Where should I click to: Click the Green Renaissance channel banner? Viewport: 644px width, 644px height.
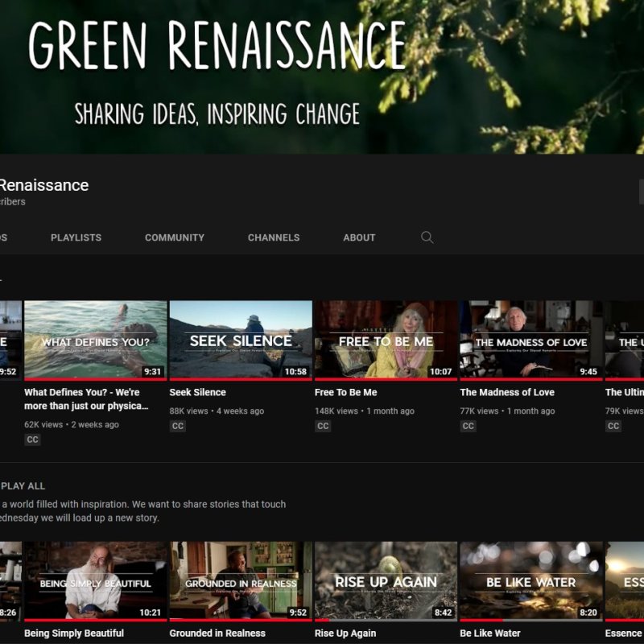coord(322,76)
